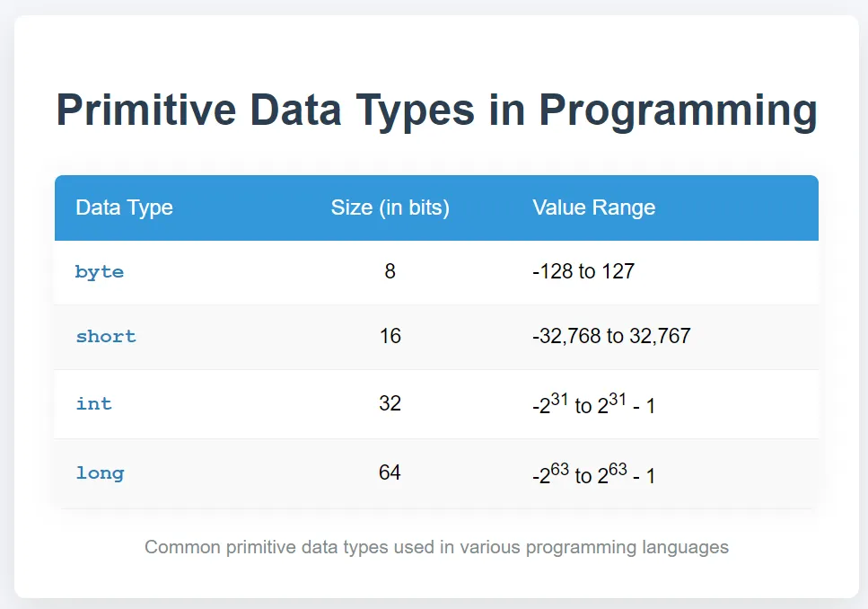This screenshot has height=609, width=868.
Task: Click the '-128 to 127' range cell
Action: 583,271
